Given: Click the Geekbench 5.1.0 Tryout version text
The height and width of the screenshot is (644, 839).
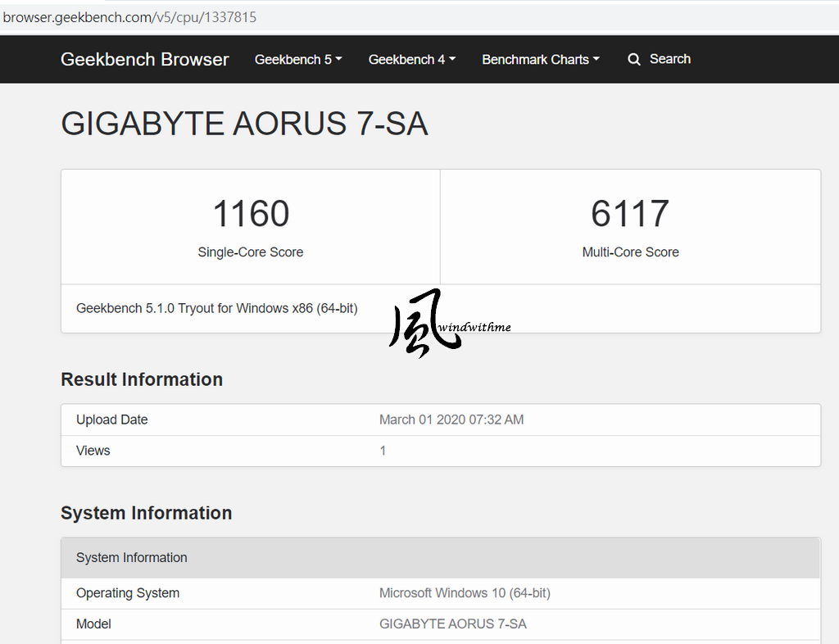Looking at the screenshot, I should 216,308.
